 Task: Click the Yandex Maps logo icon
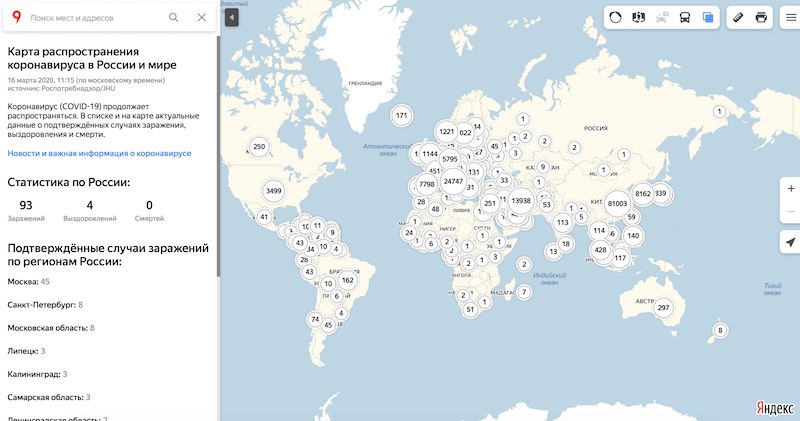(x=16, y=17)
